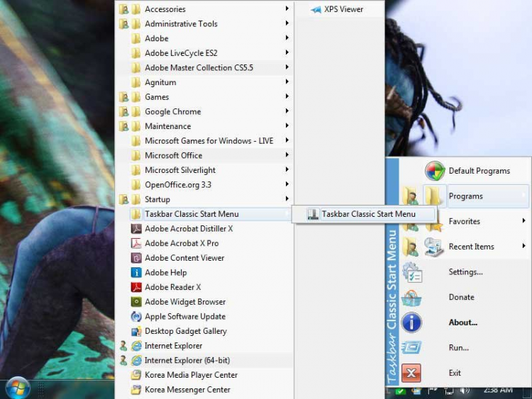This screenshot has height=399, width=532.
Task: Click the taskbar clock showing 2:38 AM
Action: pyautogui.click(x=498, y=390)
